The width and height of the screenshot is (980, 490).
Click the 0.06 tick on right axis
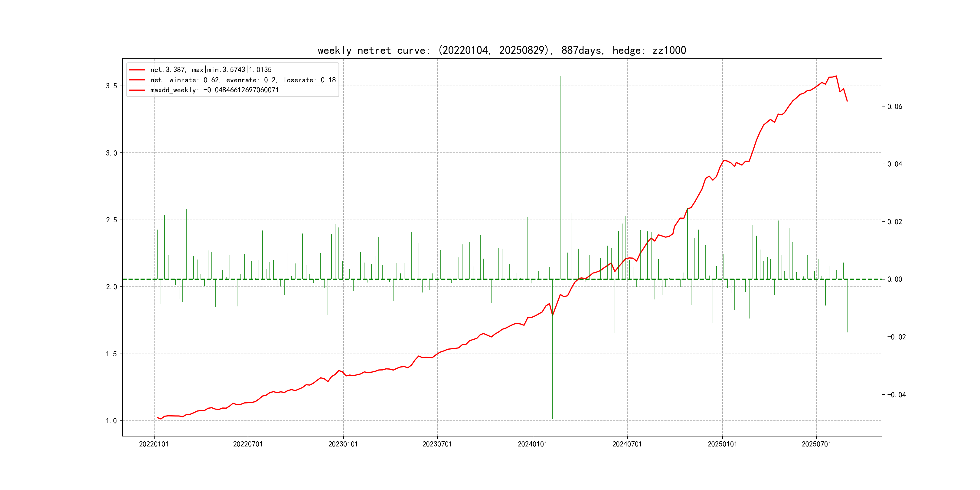(894, 106)
